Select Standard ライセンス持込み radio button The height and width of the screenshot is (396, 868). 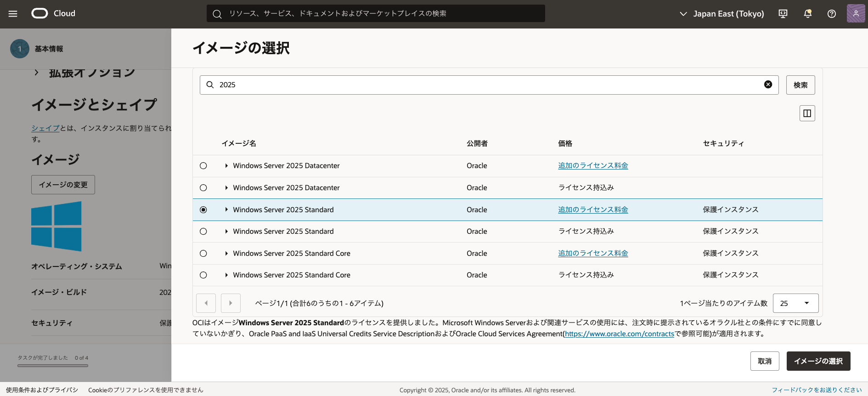[203, 232]
